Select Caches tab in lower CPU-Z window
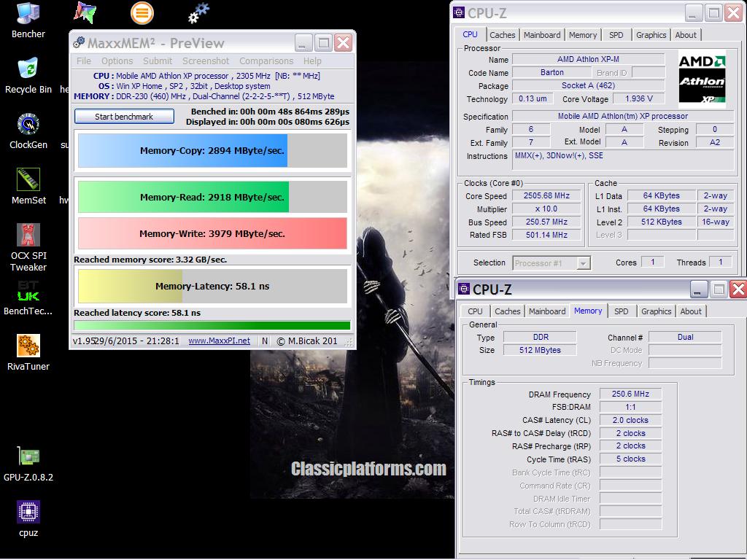 508,311
